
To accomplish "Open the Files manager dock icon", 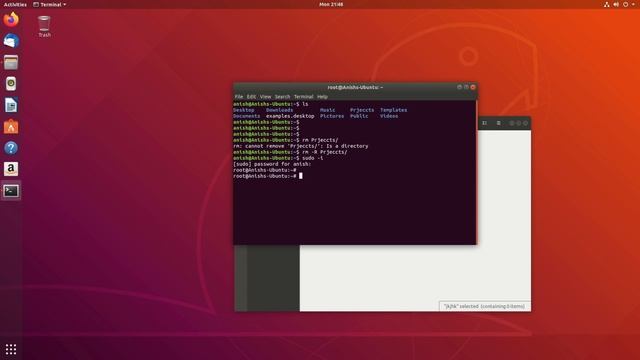I will (11, 62).
